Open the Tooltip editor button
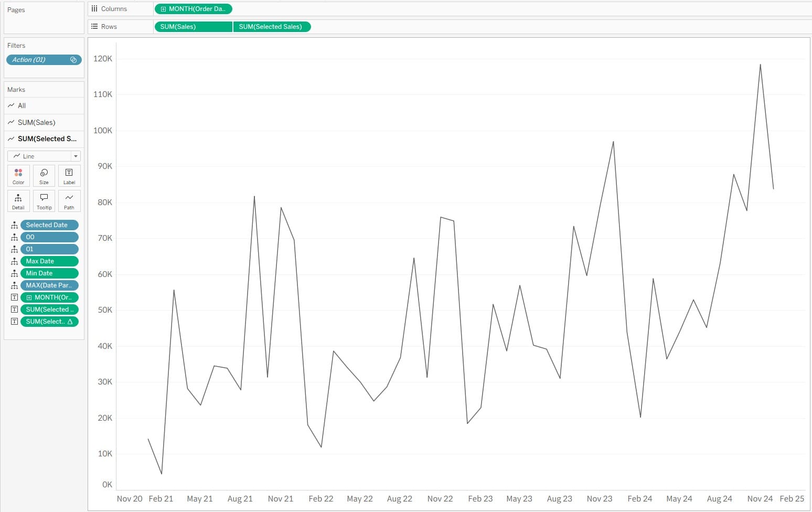The image size is (812, 512). coord(44,201)
